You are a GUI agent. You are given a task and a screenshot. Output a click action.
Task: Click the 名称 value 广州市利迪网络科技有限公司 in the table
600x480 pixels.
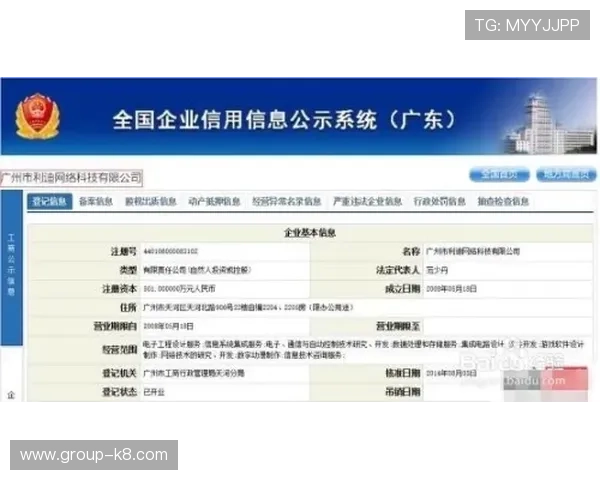click(x=473, y=251)
